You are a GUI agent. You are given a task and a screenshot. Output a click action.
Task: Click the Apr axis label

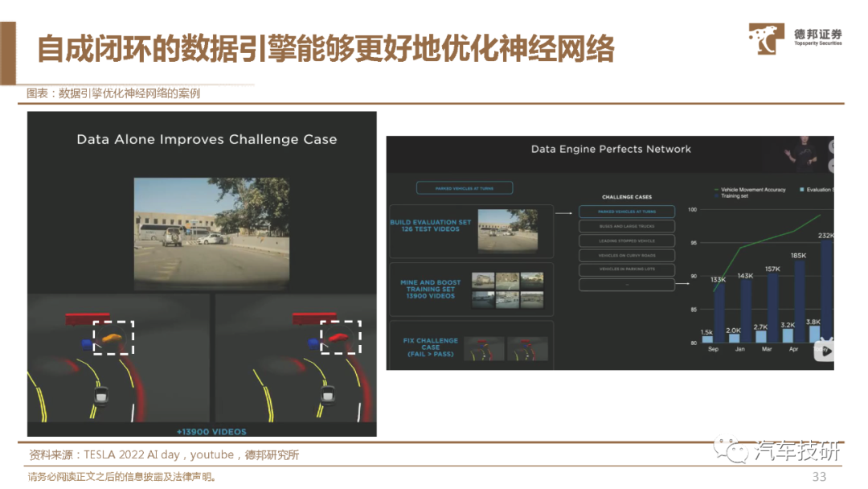793,349
